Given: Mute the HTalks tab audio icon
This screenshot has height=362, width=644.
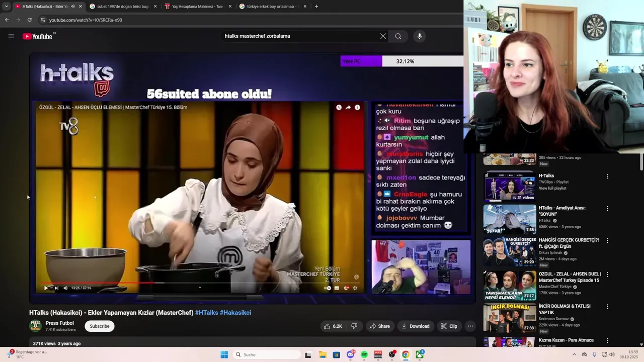Looking at the screenshot, I should (72, 7).
